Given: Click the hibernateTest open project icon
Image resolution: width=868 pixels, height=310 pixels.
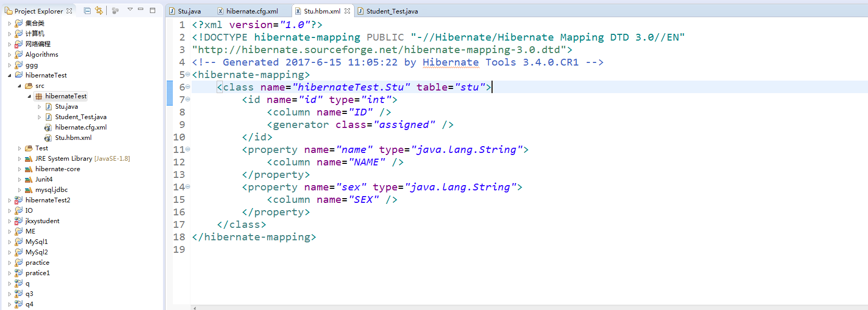Looking at the screenshot, I should point(19,75).
